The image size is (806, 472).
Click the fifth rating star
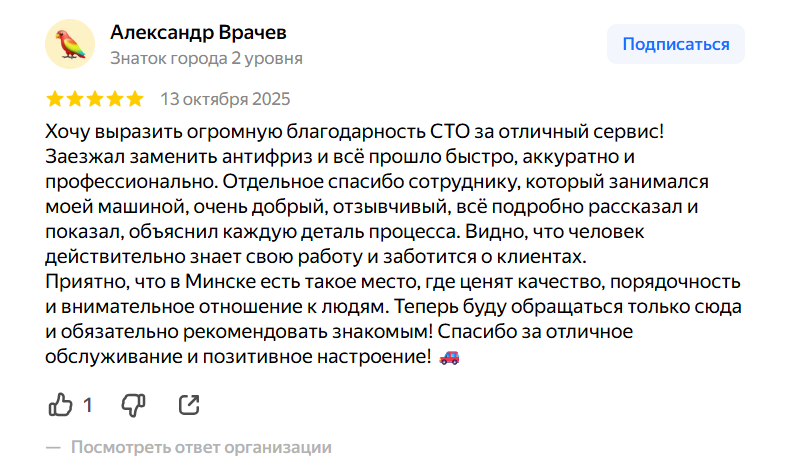135,99
